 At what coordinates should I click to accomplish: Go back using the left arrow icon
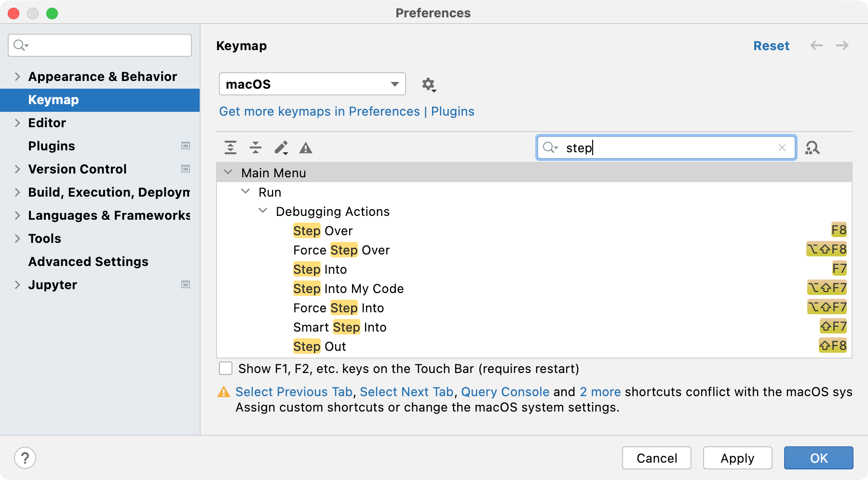816,46
